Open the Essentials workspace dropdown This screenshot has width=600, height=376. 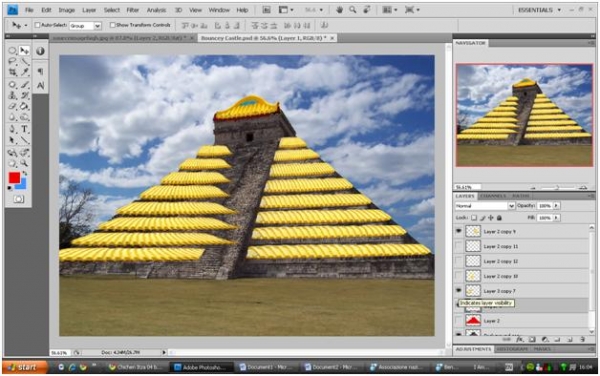[x=539, y=10]
